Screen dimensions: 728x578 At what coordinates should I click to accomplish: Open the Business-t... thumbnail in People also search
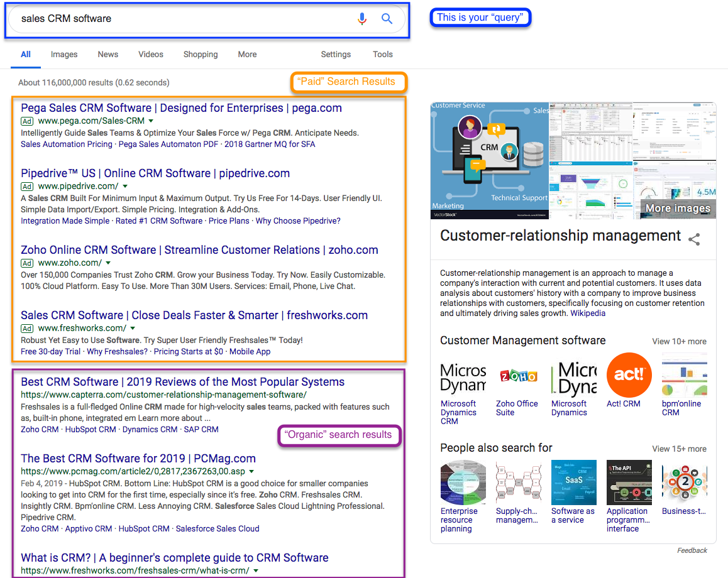[x=685, y=483]
